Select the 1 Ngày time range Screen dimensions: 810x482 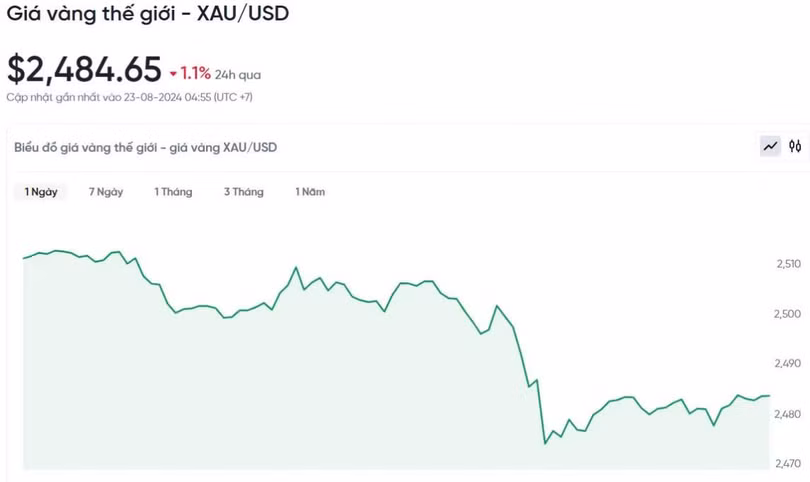tap(41, 192)
